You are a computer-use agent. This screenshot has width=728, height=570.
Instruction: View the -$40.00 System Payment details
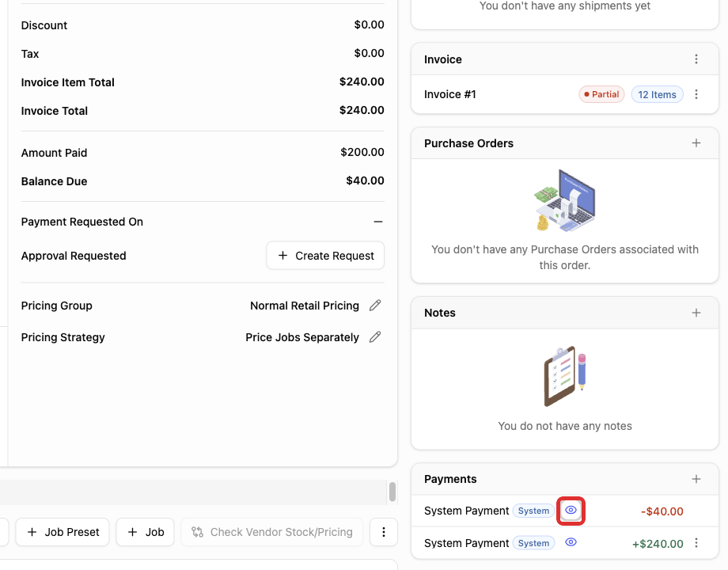tap(571, 511)
